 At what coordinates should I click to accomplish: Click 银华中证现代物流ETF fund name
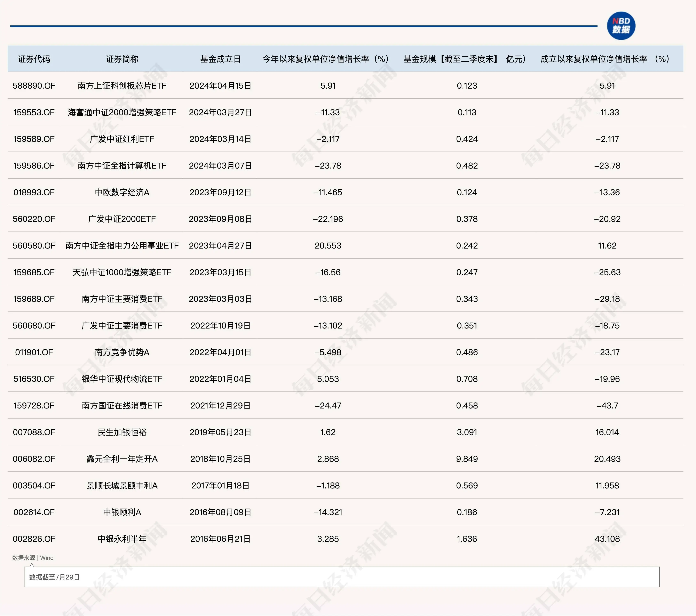(122, 379)
